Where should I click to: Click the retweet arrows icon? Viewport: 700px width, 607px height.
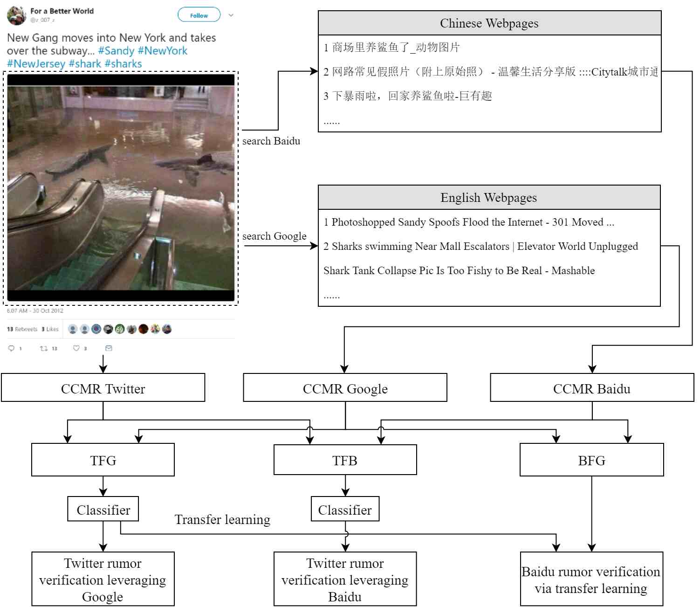(44, 348)
